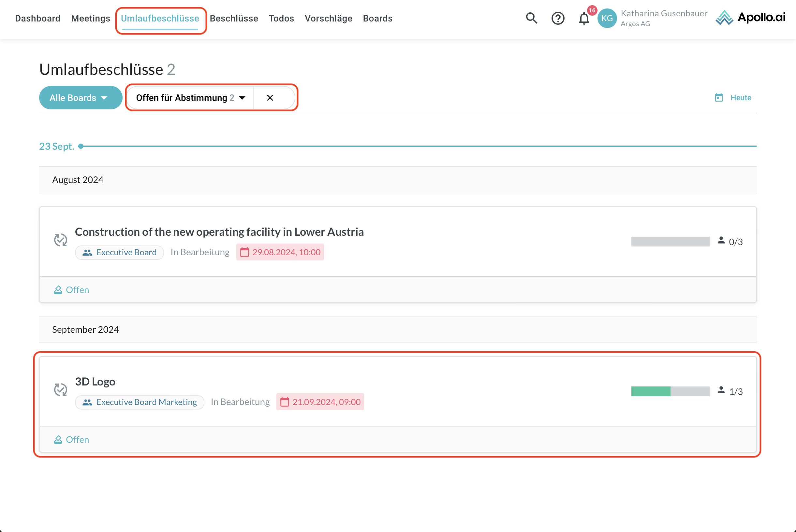Clear the Offen für Abstimmung filter
Screen dimensions: 796x532
click(x=270, y=98)
